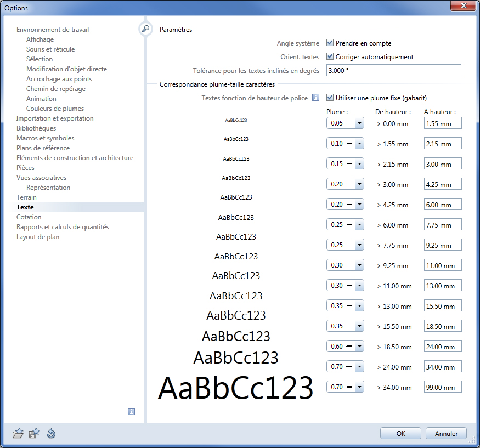Open favorites folder icon at bottom left
Viewport: 480px width, 448px height.
coord(18,433)
